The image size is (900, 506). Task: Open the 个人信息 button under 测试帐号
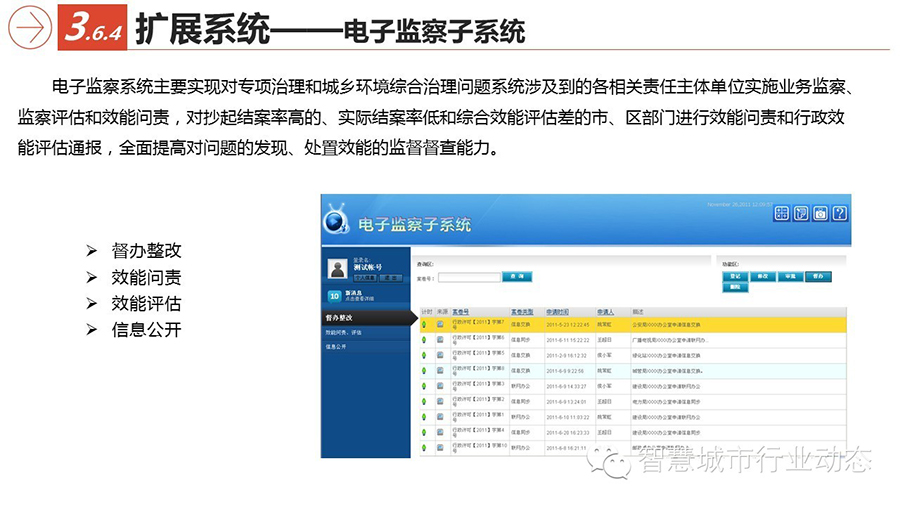click(365, 278)
